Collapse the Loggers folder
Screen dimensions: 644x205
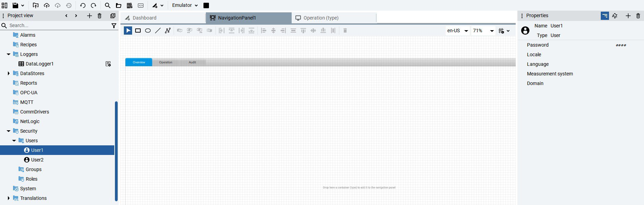point(9,54)
